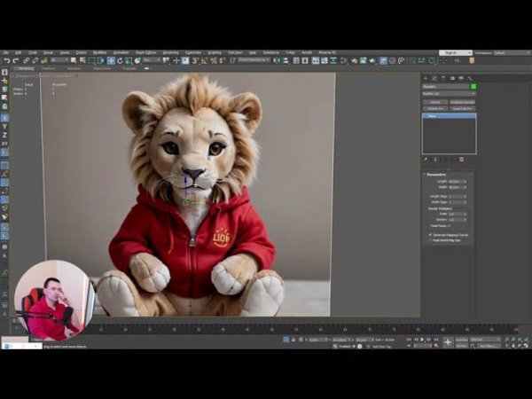532x399 pixels.
Task: Enable the Real-World Map Size checkbox
Action: coord(430,240)
